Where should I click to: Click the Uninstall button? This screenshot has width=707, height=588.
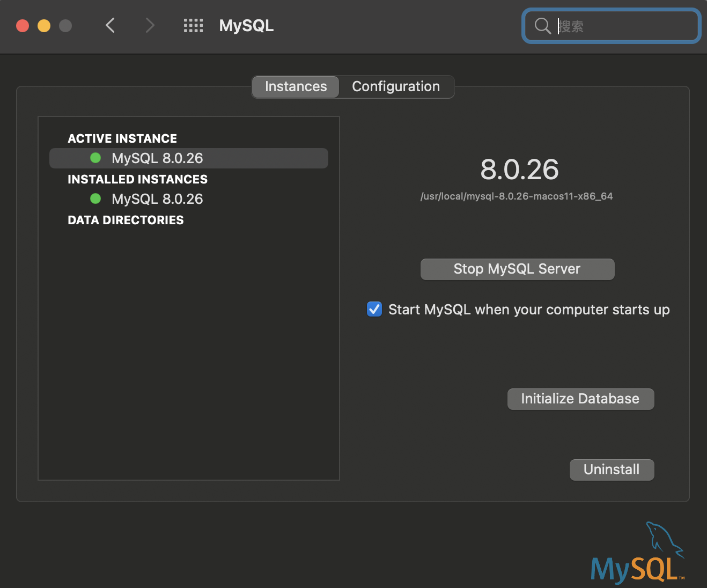tap(611, 469)
